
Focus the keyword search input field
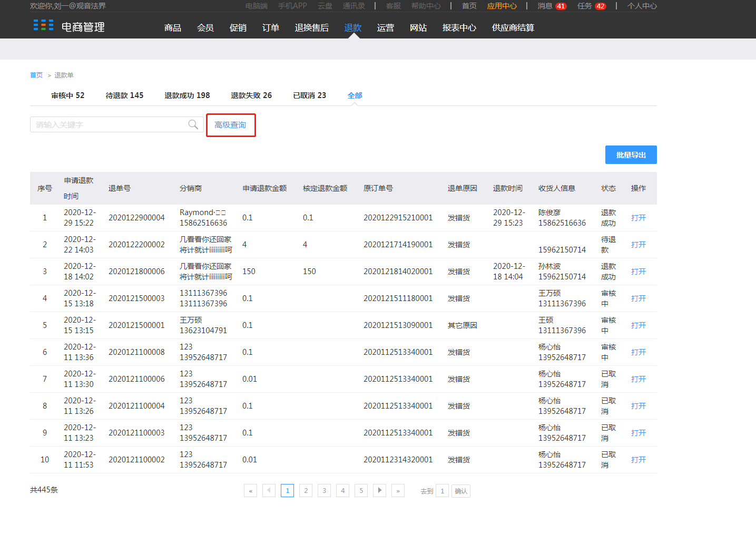click(x=116, y=124)
